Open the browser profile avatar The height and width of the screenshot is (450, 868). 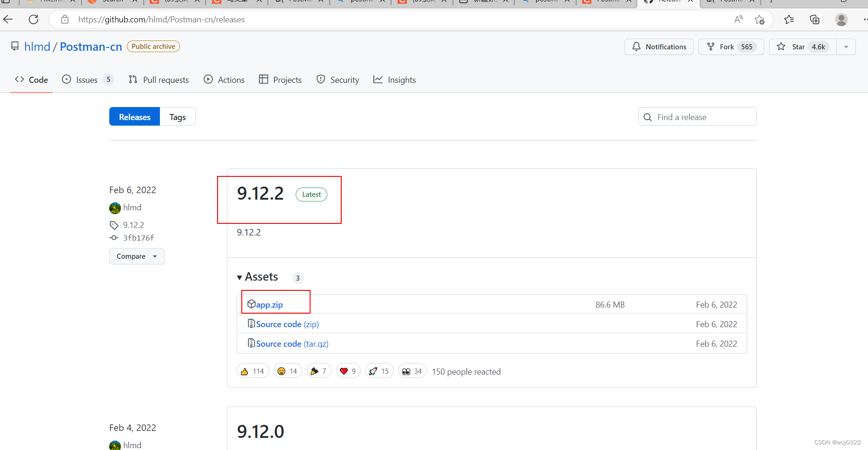pos(841,20)
